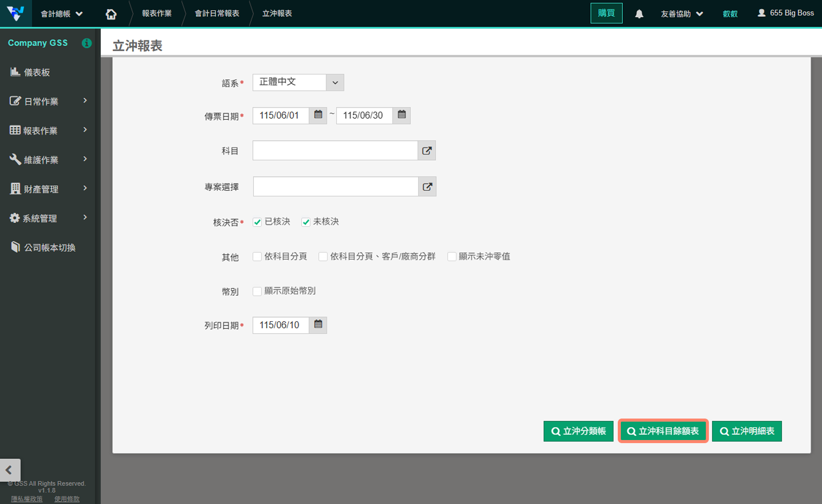This screenshot has height=504, width=822.
Task: Expand 報表作業 sidebar menu
Action: (47, 130)
